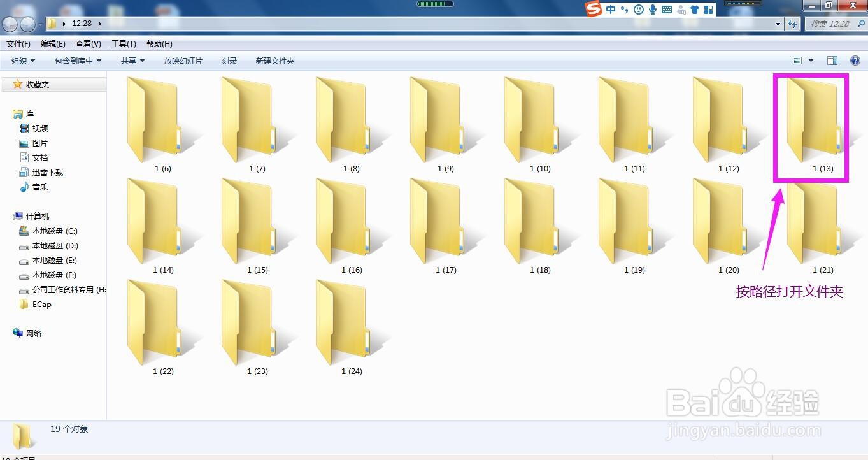The height and width of the screenshot is (460, 868).
Task: Select folder 1 (16)
Action: tap(352, 226)
